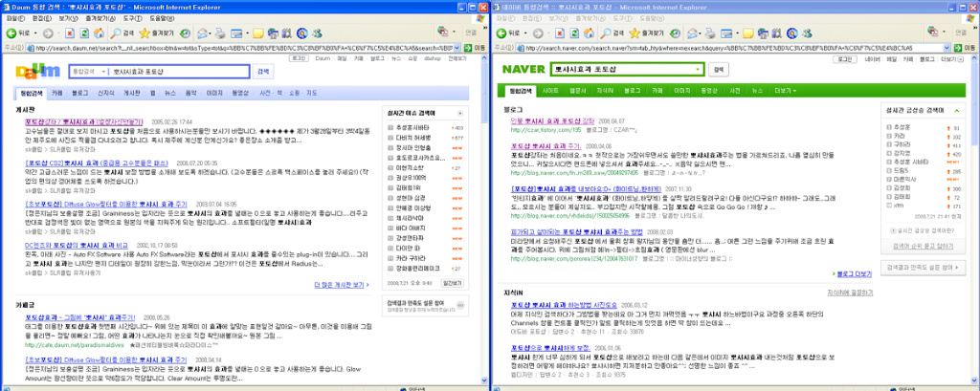Stop page loading in the Naver window
The image size is (980, 391).
click(x=560, y=33)
